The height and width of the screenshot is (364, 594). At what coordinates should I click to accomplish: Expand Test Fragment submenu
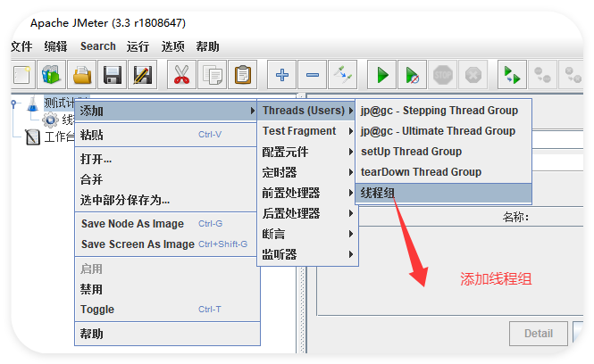pos(306,131)
